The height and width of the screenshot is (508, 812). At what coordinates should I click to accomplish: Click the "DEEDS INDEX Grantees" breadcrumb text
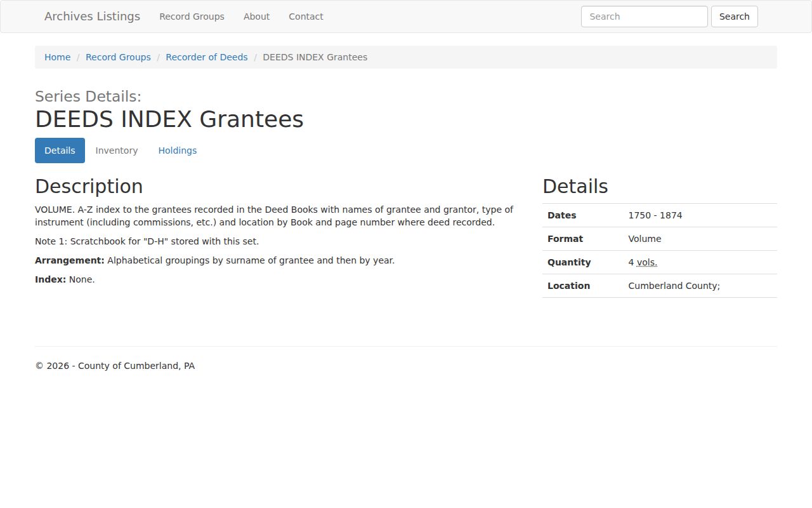tap(315, 57)
